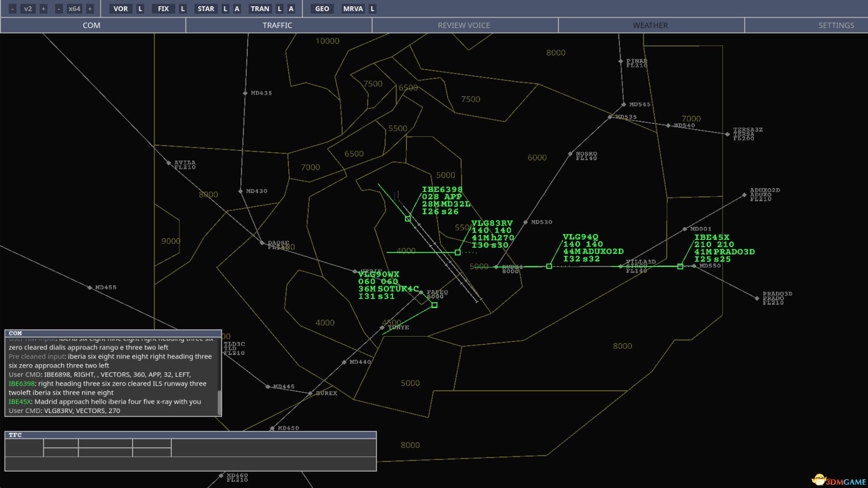
Task: Switch to the WEATHER tab
Action: (x=650, y=25)
